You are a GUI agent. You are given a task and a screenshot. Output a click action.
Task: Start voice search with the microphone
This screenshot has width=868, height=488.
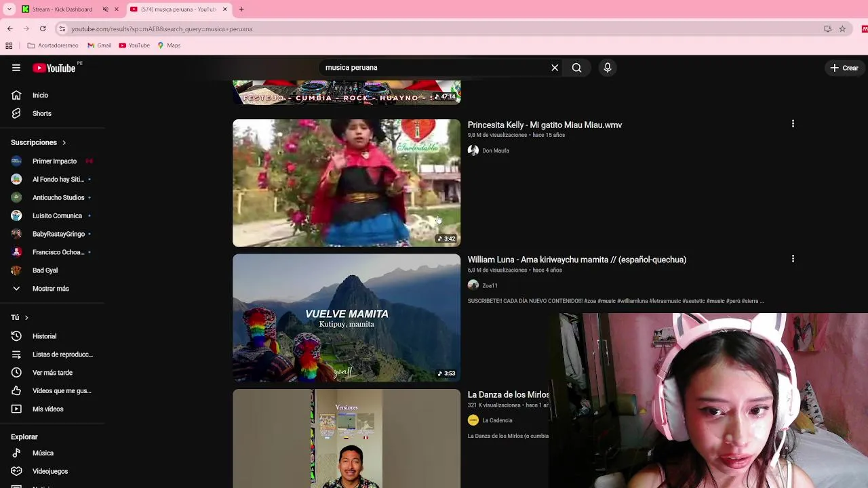[x=608, y=68]
